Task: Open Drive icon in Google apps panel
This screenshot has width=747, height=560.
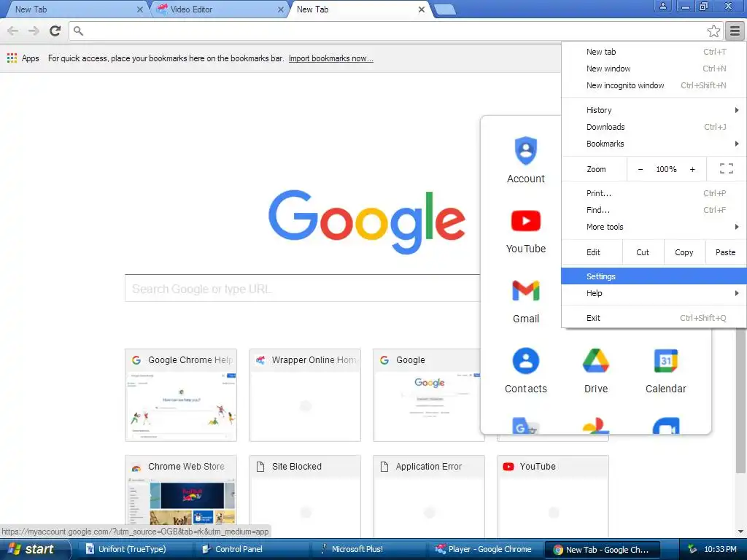Action: pyautogui.click(x=595, y=360)
